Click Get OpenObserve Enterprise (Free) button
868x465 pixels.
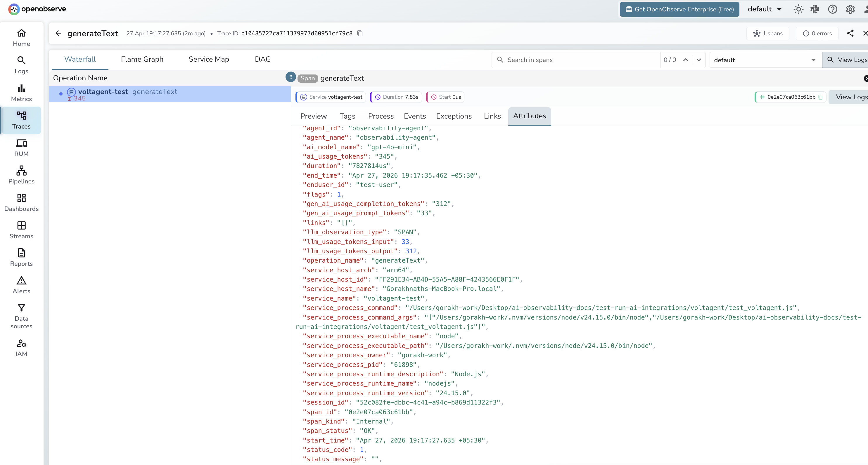(x=679, y=9)
